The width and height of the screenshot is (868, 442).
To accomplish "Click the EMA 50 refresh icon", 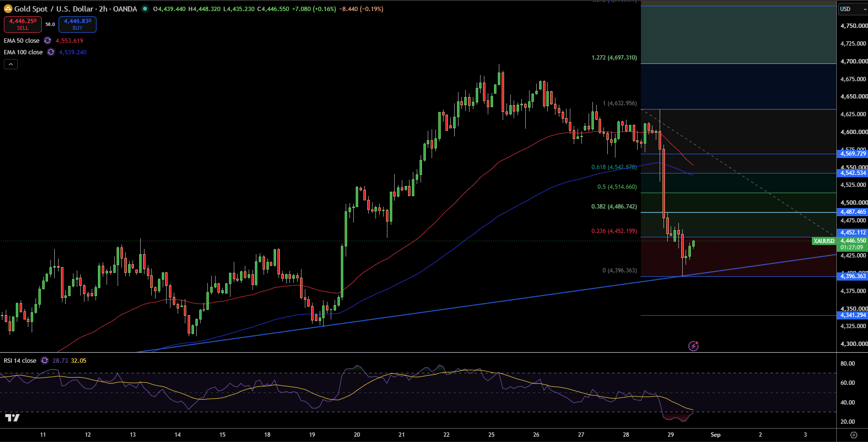I will (48, 41).
